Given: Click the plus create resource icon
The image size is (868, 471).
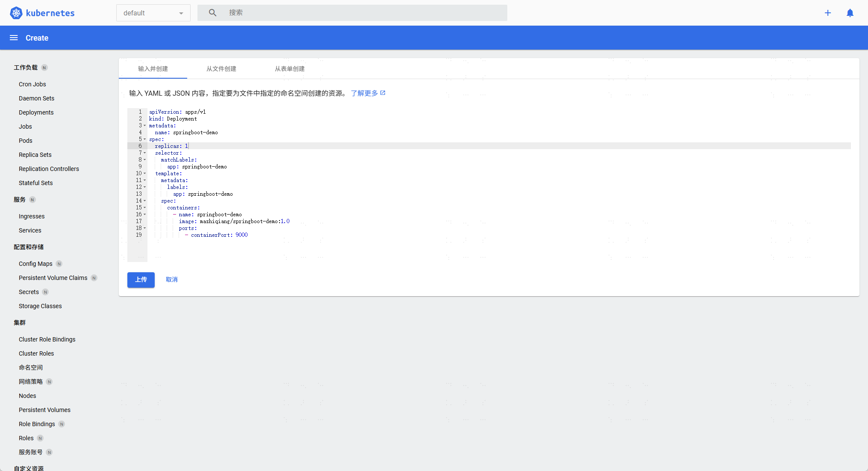Looking at the screenshot, I should click(828, 13).
